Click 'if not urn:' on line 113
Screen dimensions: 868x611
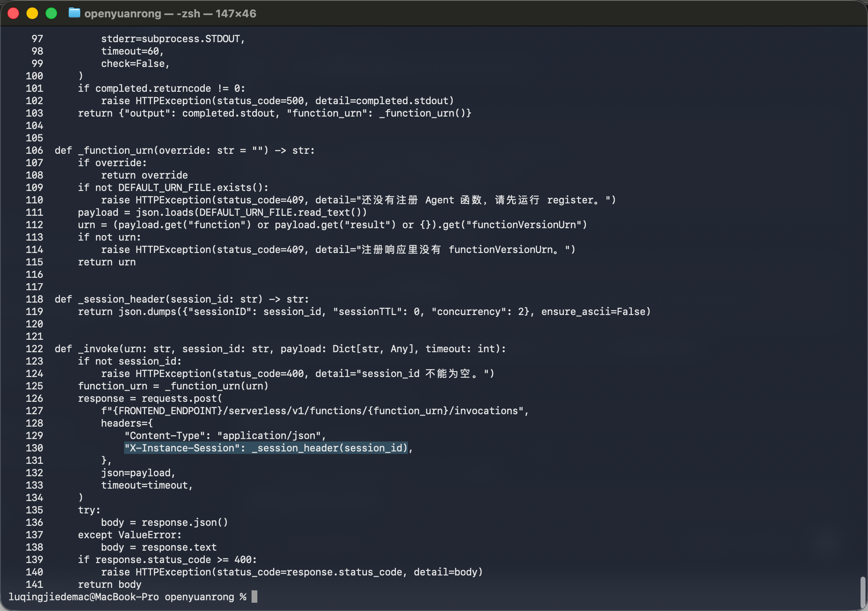click(110, 237)
